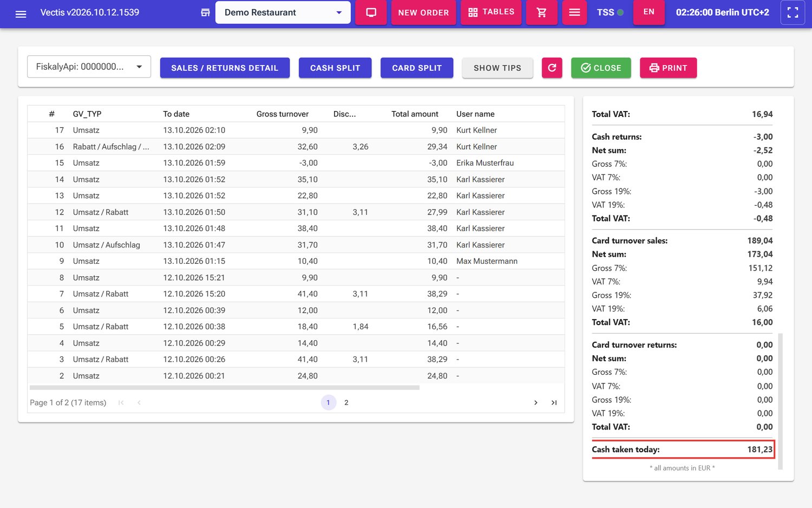Click the table's horizontal scrollbar
Viewport: 812px width, 508px height.
click(225, 388)
